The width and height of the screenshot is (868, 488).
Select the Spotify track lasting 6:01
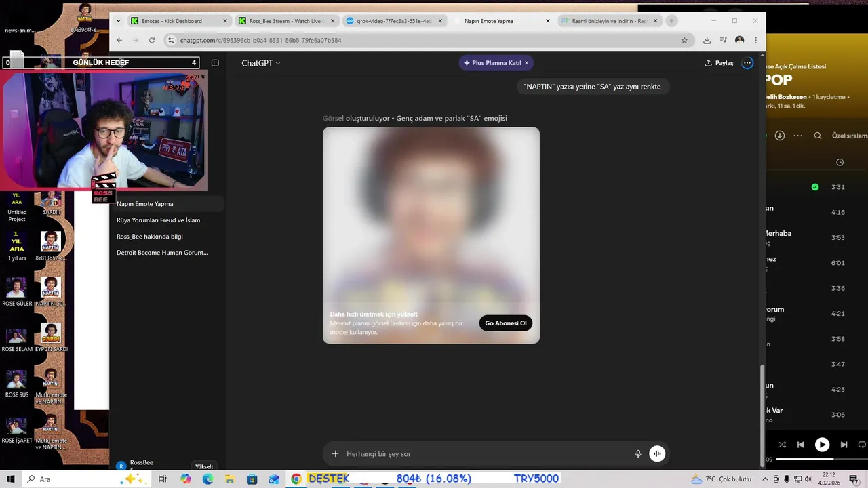coord(817,263)
